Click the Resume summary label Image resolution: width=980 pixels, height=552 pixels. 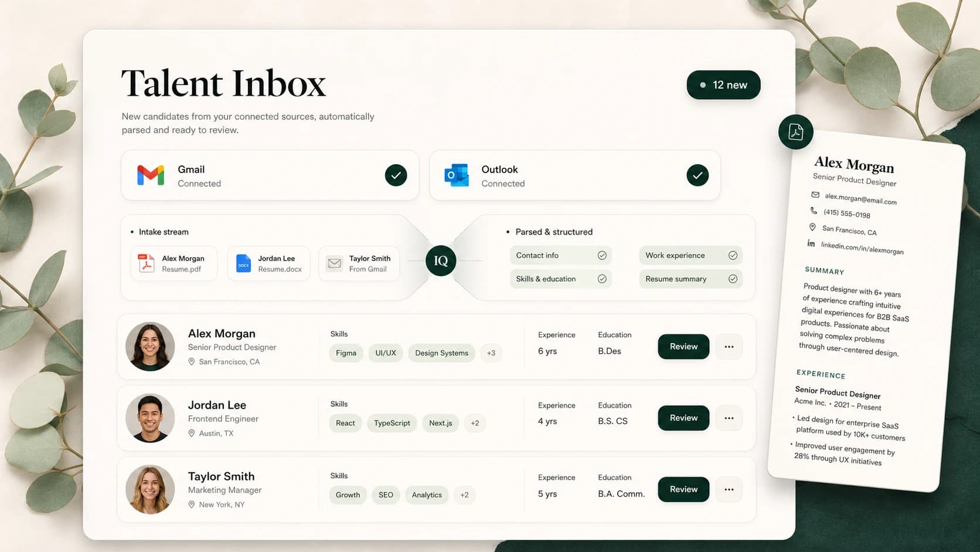[x=676, y=279]
